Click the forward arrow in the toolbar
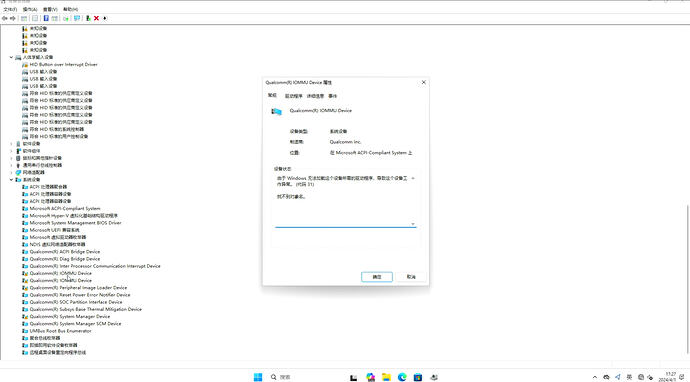Screen dimensions: 690x382 pyautogui.click(x=13, y=18)
